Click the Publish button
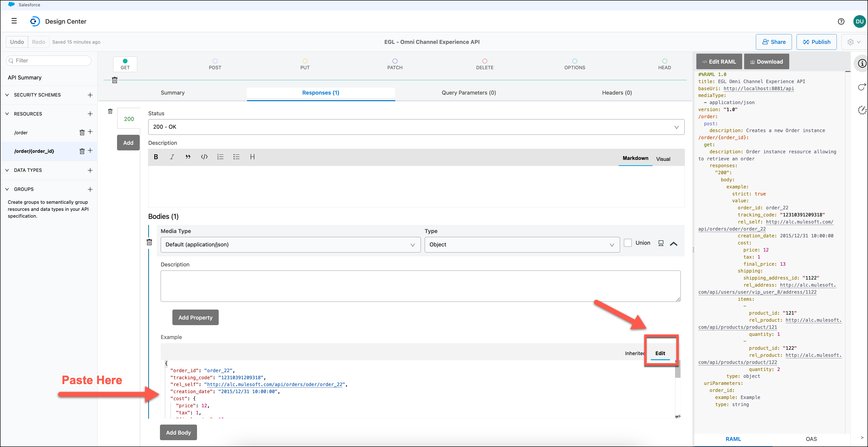This screenshot has width=868, height=447. point(816,42)
